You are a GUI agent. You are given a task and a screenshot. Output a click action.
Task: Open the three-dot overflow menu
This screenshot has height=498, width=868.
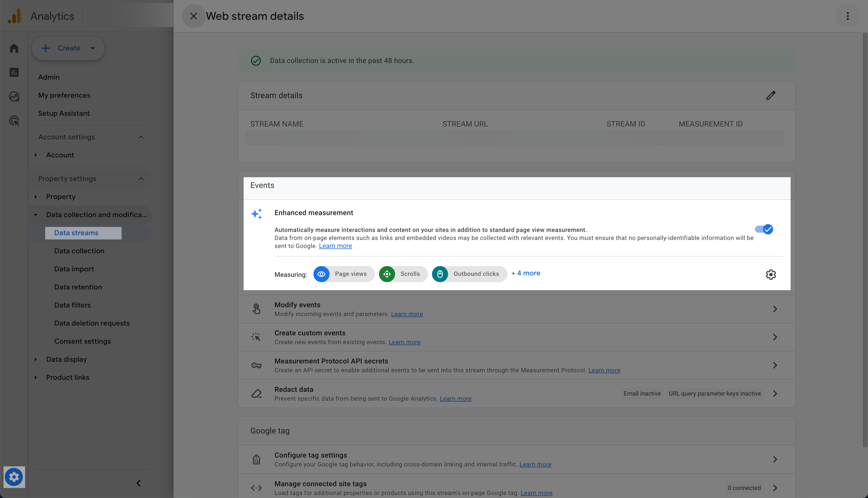847,16
